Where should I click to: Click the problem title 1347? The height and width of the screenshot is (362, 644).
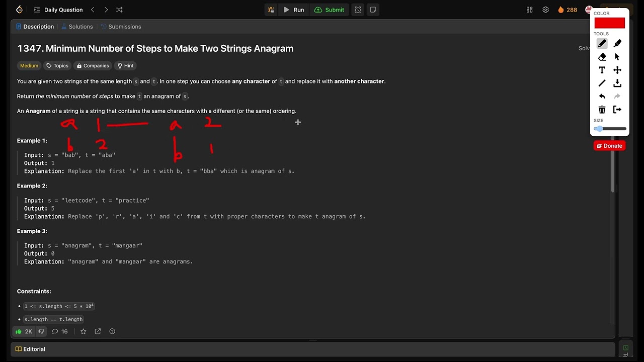point(155,49)
